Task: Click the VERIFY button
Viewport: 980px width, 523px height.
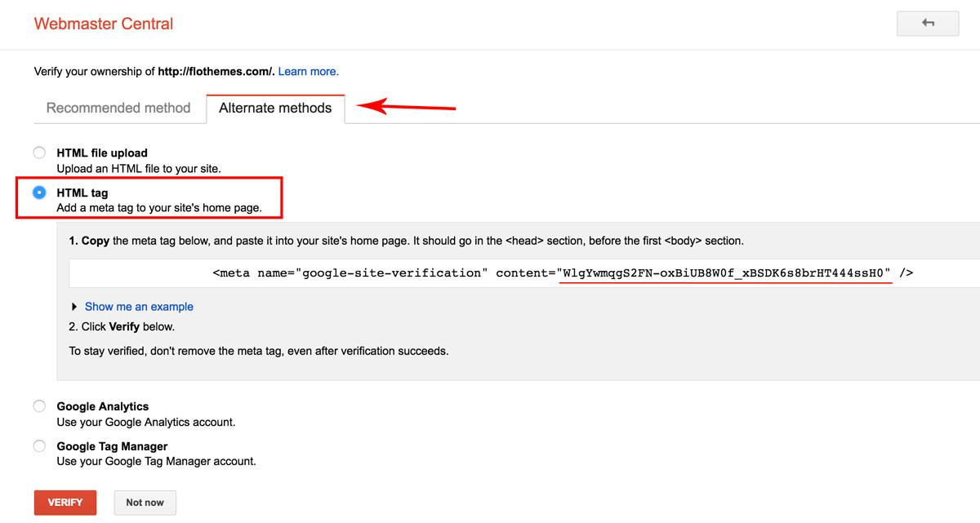Action: coord(65,503)
